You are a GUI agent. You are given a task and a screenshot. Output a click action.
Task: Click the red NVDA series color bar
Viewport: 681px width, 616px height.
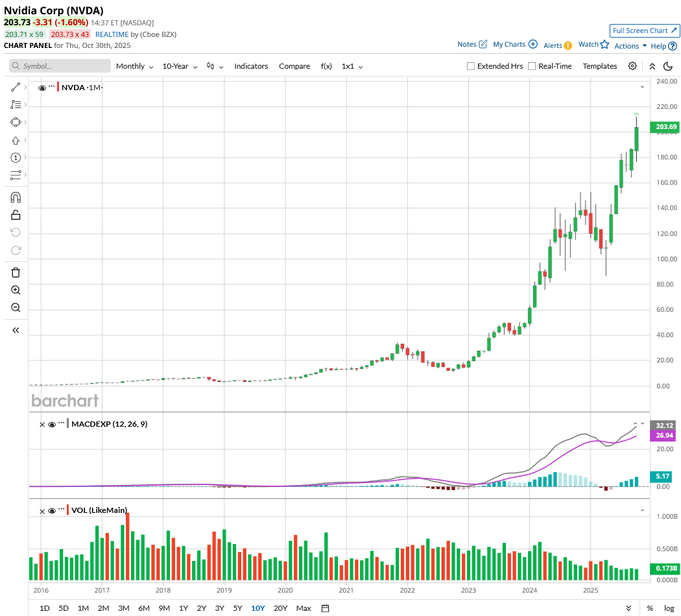click(58, 87)
